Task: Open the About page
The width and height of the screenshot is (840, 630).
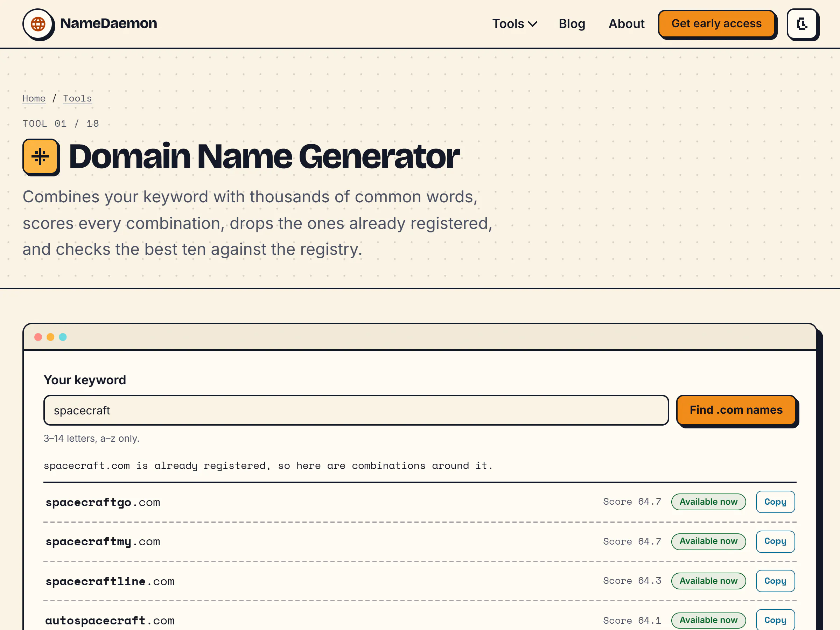Action: (x=626, y=23)
